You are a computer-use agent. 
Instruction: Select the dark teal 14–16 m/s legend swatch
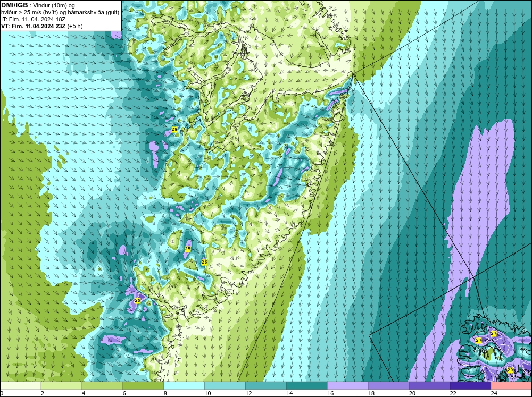307,386
